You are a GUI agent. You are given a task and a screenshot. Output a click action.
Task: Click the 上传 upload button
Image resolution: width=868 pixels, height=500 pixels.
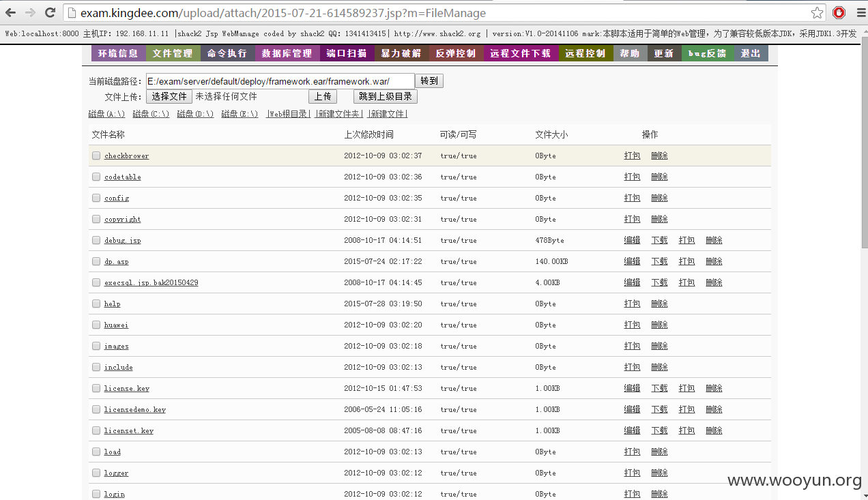point(323,97)
